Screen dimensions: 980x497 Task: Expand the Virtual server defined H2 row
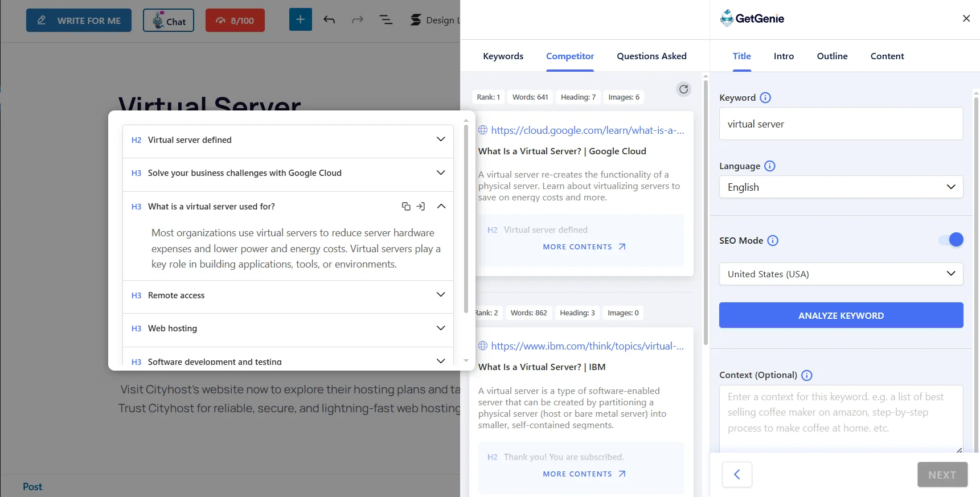click(x=288, y=140)
